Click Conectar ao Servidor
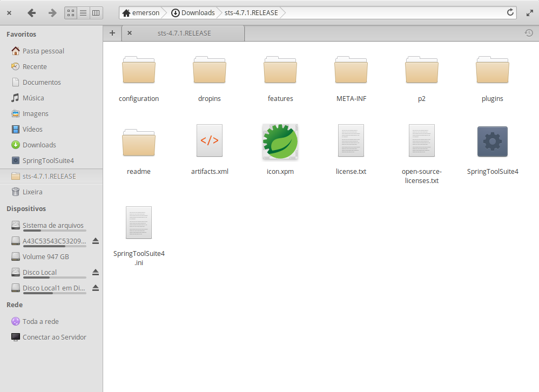Viewport: 539px width, 392px height. [51, 337]
